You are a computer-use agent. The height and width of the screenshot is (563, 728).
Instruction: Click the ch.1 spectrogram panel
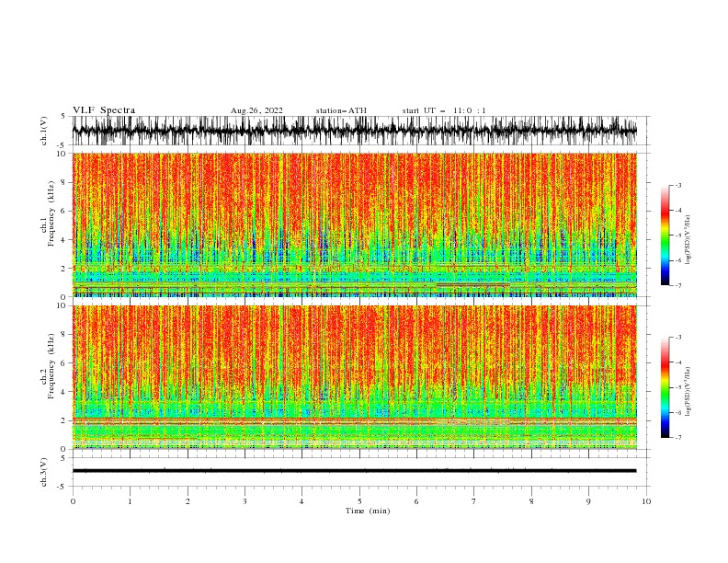point(355,224)
